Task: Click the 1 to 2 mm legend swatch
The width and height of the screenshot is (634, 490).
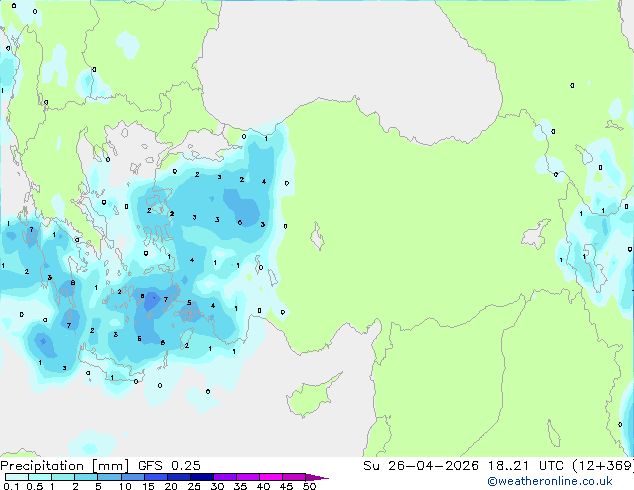Action: click(x=63, y=477)
